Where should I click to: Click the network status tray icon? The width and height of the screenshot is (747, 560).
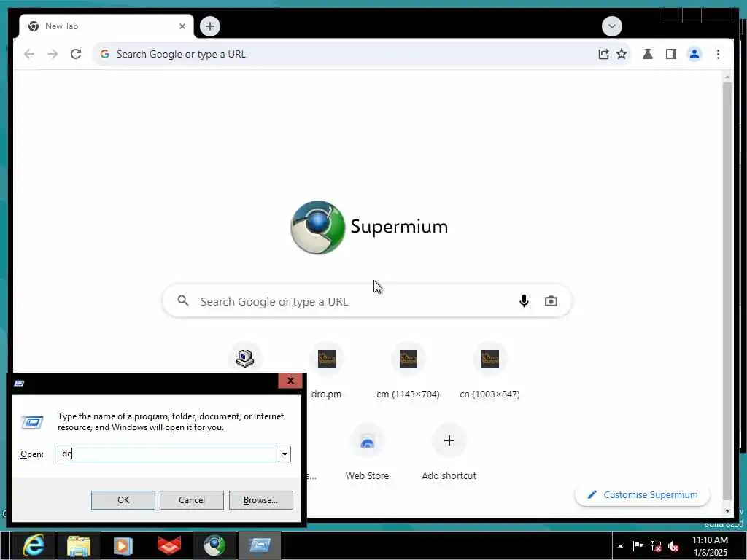coord(656,546)
